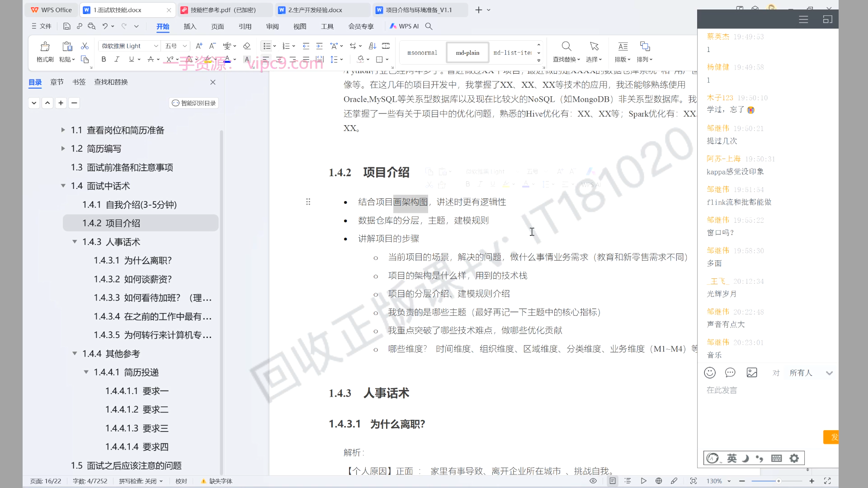The image size is (868, 488).
Task: Toggle bulleted list formatting
Action: click(x=267, y=46)
